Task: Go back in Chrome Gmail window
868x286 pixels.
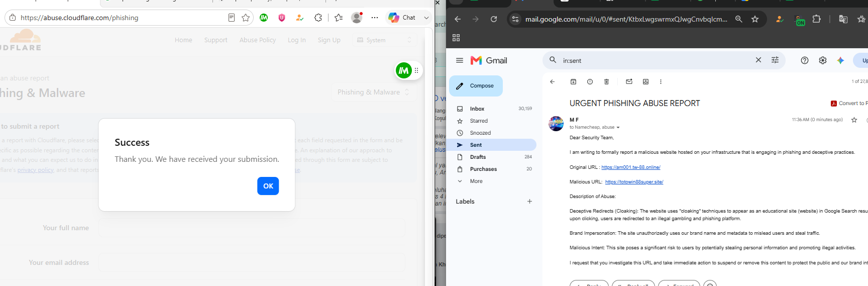Action: point(458,19)
